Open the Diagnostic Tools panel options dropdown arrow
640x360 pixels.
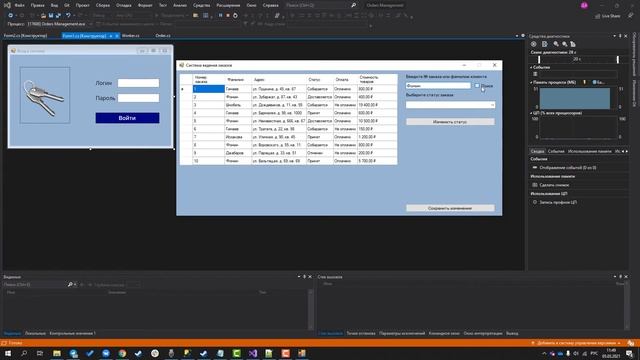pyautogui.click(x=615, y=36)
